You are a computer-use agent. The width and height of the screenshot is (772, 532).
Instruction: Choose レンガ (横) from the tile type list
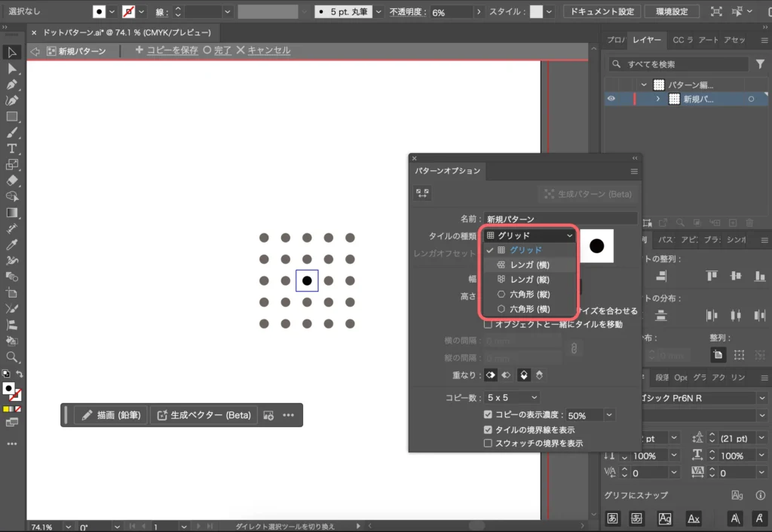[528, 264]
